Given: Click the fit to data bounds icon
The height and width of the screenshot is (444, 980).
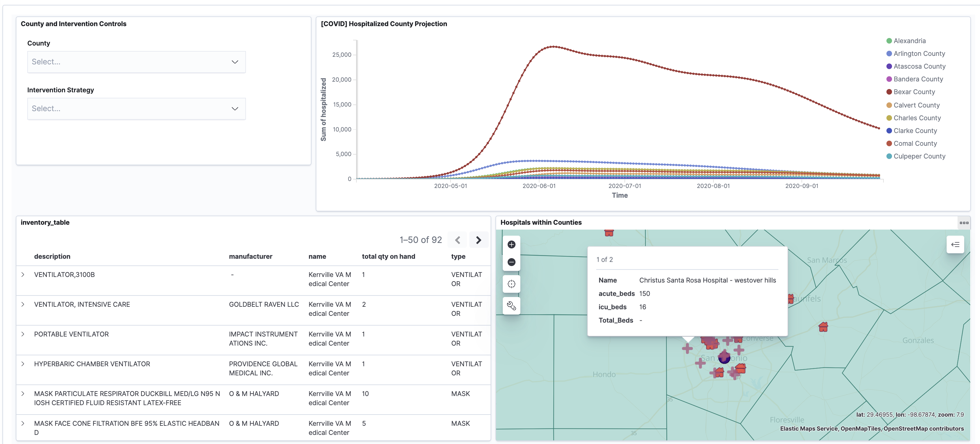Looking at the screenshot, I should [x=511, y=284].
